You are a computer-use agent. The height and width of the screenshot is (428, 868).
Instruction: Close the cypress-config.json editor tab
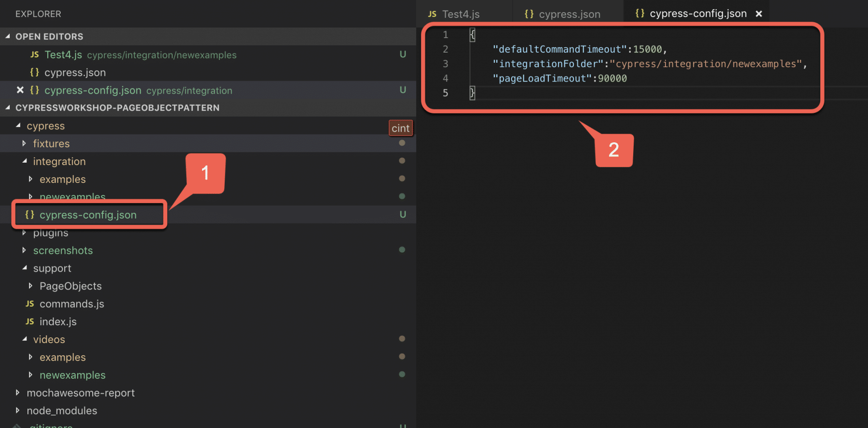[759, 14]
